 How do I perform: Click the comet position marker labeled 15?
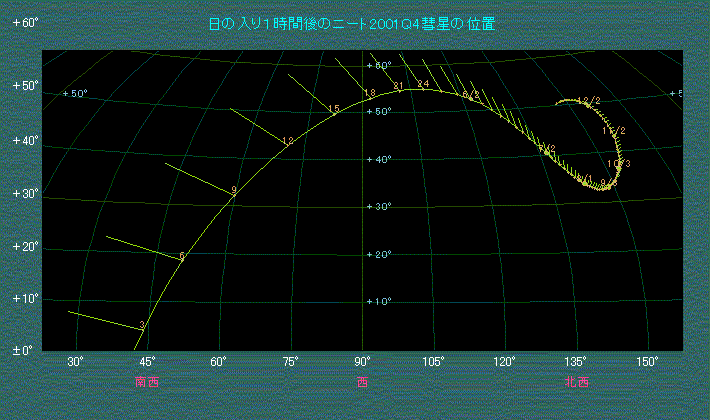click(x=334, y=109)
